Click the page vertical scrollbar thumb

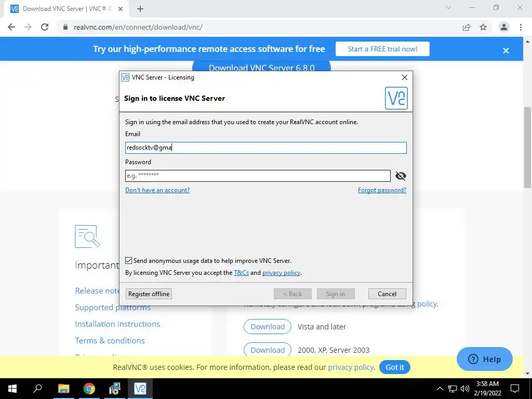527,147
